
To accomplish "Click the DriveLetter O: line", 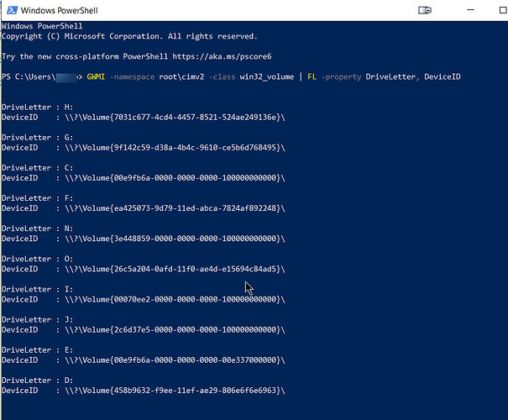I will coord(37,259).
